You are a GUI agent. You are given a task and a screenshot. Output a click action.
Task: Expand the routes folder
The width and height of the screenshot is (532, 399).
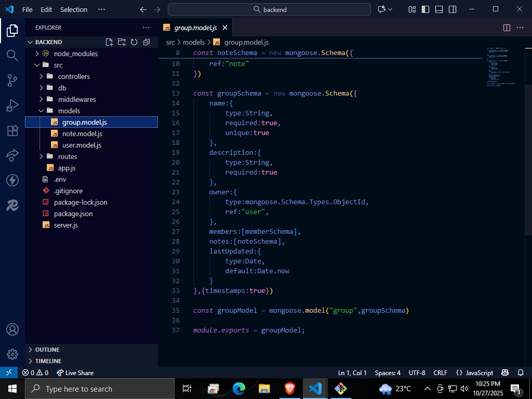[x=41, y=156]
